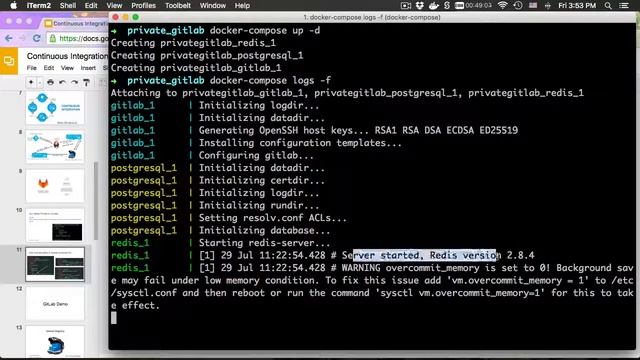Open the File menu in Google Slides
The width and height of the screenshot is (640, 360).
point(31,68)
